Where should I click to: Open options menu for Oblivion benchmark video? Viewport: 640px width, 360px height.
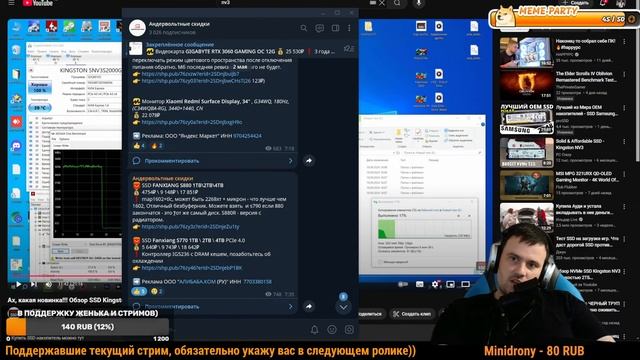[624, 74]
